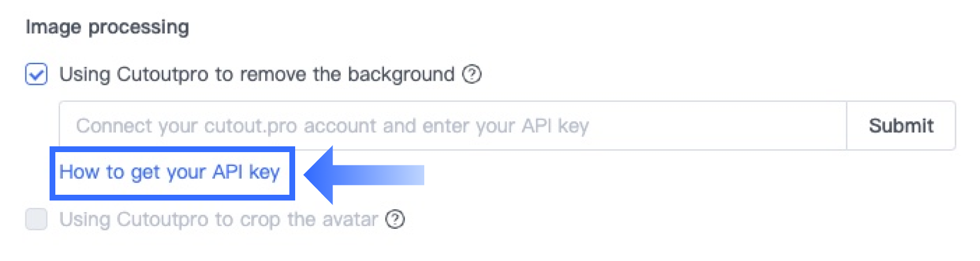Click the Submit button
The height and width of the screenshot is (261, 980).
(900, 126)
